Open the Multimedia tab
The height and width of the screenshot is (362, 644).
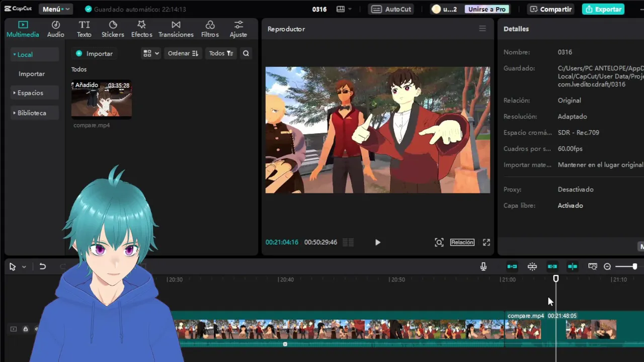click(23, 29)
